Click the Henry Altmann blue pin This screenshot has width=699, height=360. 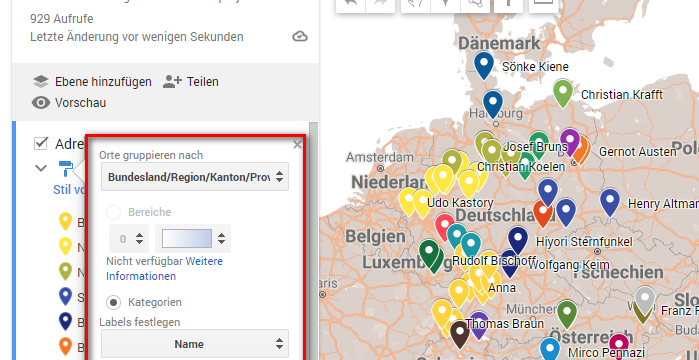[610, 203]
